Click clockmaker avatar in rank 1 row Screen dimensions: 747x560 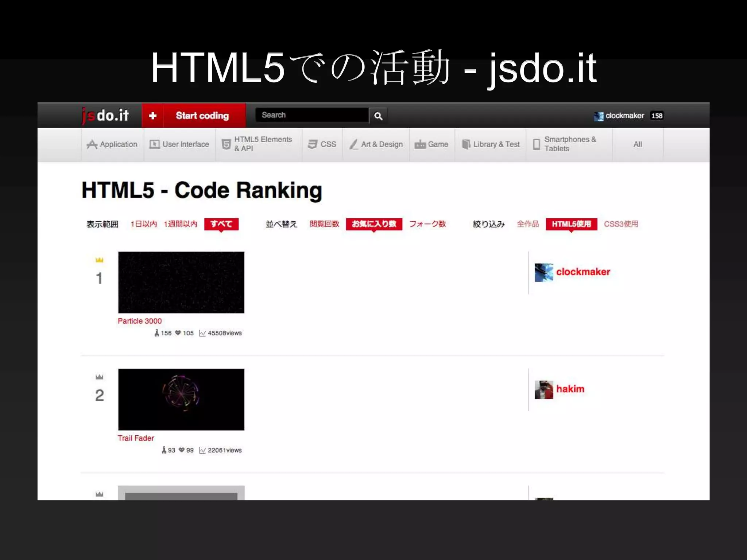click(544, 272)
